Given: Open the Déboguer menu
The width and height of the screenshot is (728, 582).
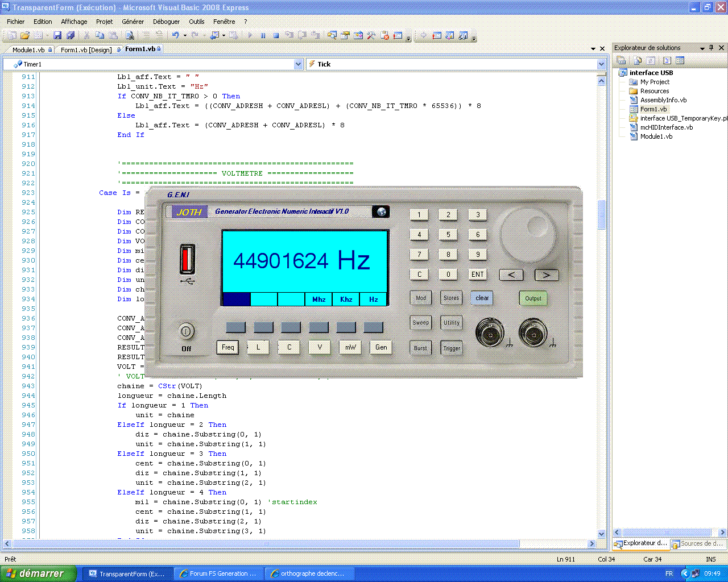Looking at the screenshot, I should 166,22.
